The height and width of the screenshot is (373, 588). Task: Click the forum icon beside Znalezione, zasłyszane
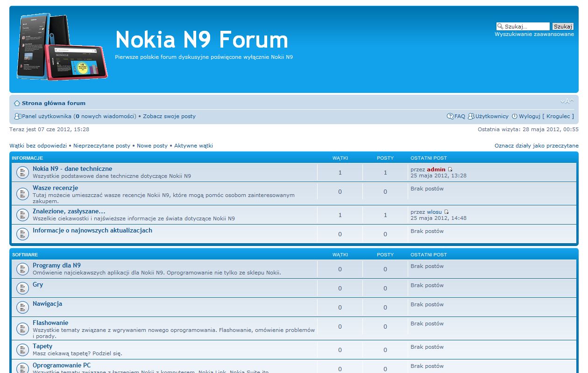[22, 215]
